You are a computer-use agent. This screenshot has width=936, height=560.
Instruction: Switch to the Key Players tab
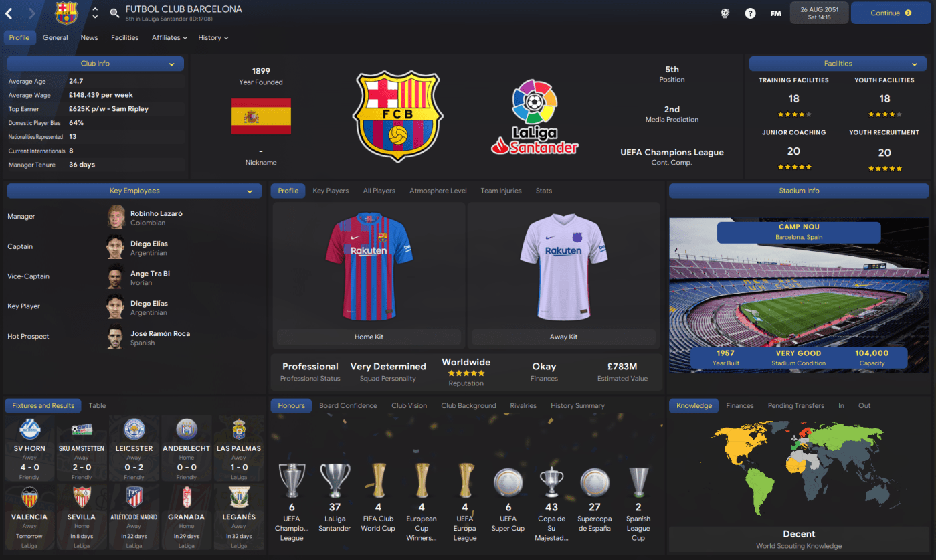click(x=331, y=191)
